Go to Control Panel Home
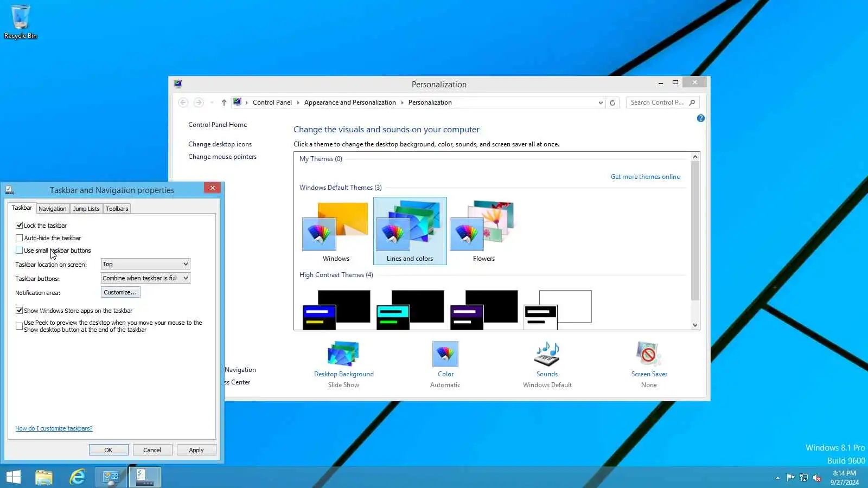868x488 pixels. [x=218, y=125]
